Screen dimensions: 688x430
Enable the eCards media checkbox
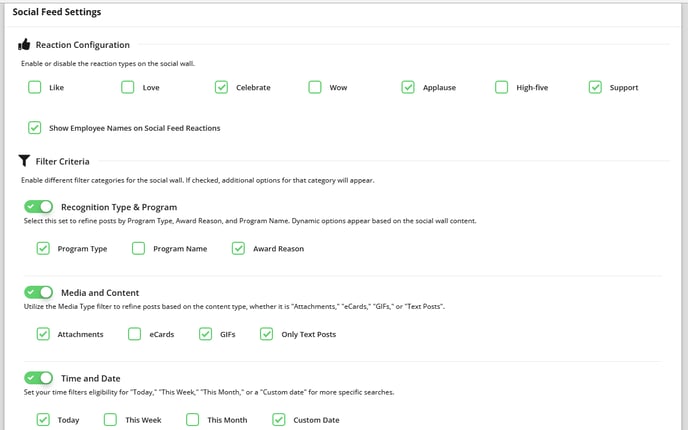tap(135, 334)
